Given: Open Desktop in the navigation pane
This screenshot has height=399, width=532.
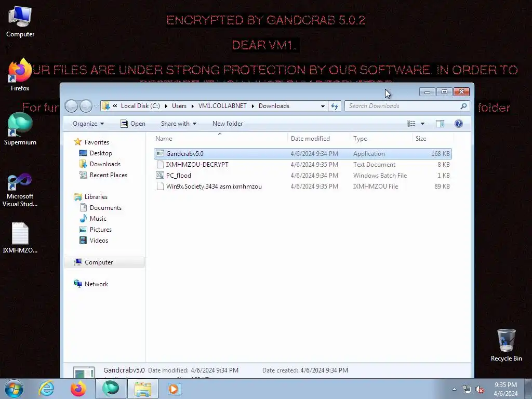Looking at the screenshot, I should click(x=101, y=153).
